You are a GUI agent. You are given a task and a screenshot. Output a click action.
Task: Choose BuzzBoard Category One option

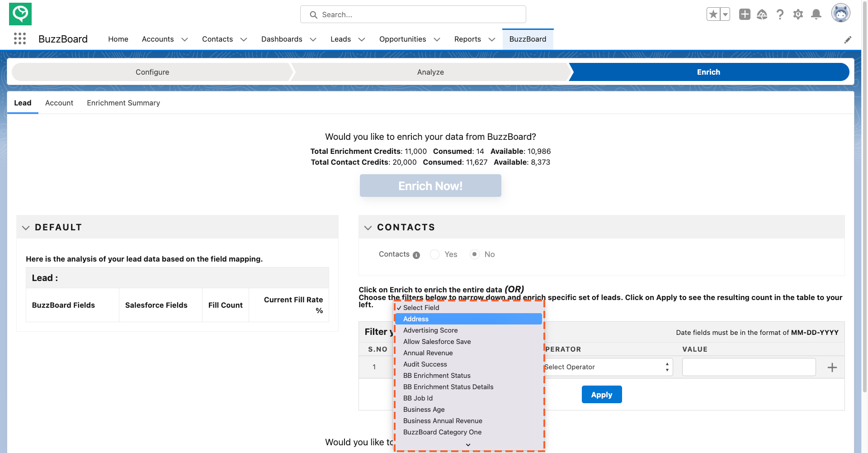click(x=468, y=432)
